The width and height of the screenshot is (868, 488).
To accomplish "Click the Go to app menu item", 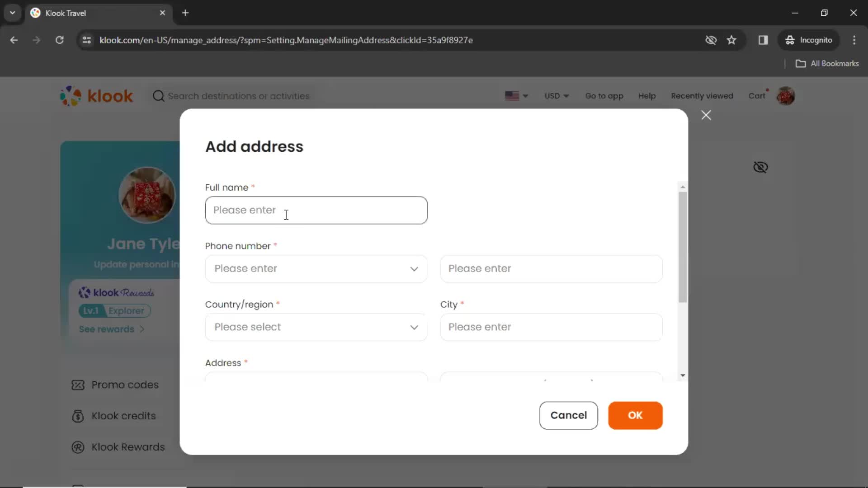I will click(604, 95).
